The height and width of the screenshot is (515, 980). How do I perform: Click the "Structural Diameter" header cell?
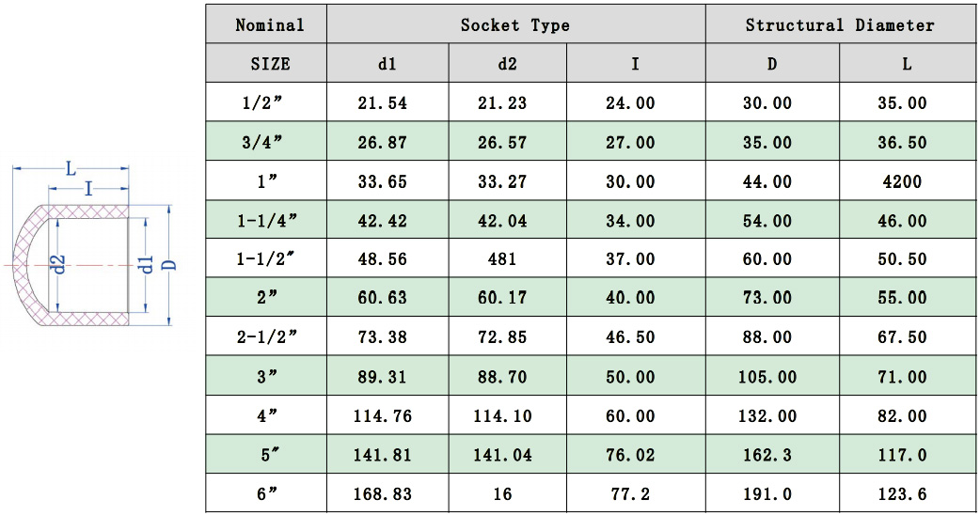[x=840, y=25]
